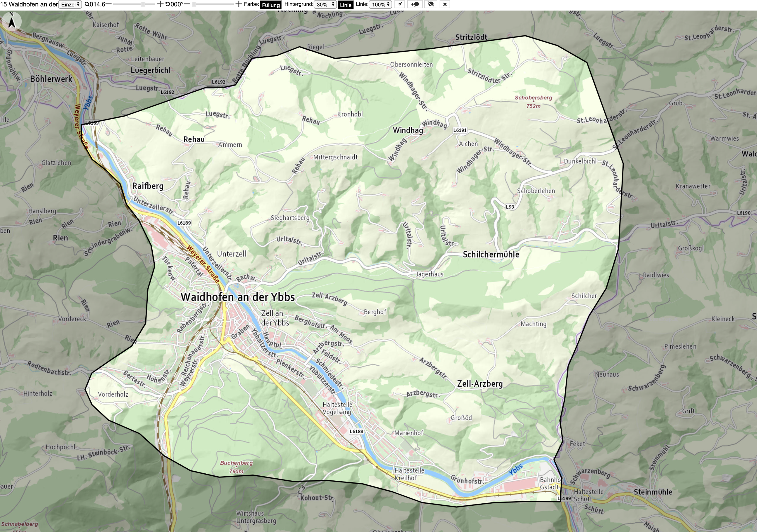
Task: Click the Waidhofen an der Ybbs map label
Action: (x=238, y=297)
